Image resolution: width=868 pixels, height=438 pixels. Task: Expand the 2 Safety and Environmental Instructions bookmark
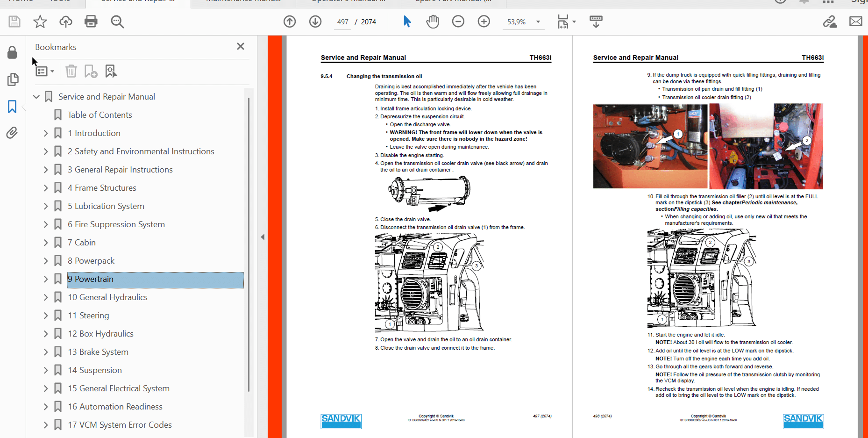[x=46, y=151]
